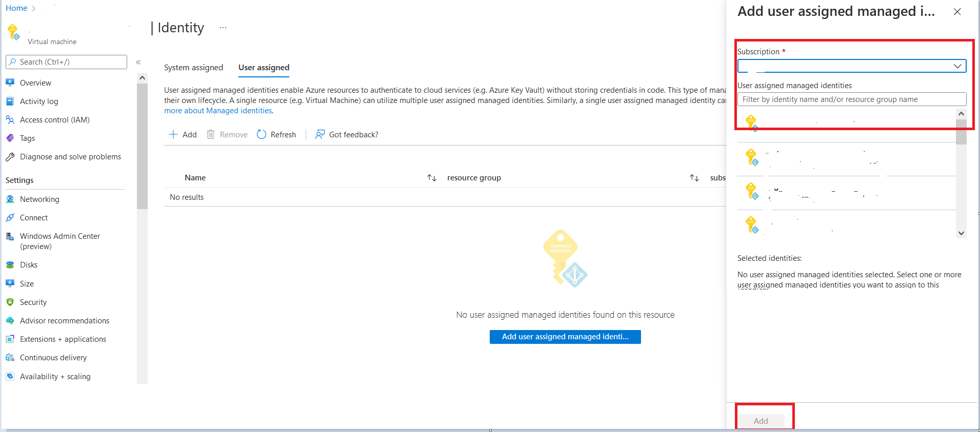The width and height of the screenshot is (980, 432).
Task: Click the sidebar scrollbar up arrow
Action: pos(143,78)
